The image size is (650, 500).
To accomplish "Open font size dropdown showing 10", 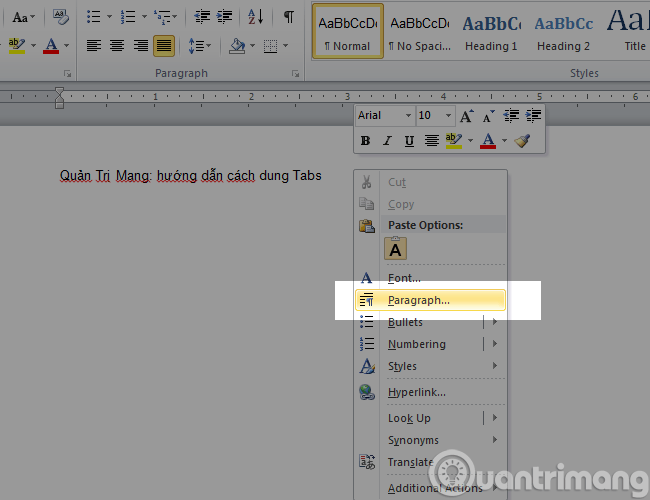I will pos(448,116).
